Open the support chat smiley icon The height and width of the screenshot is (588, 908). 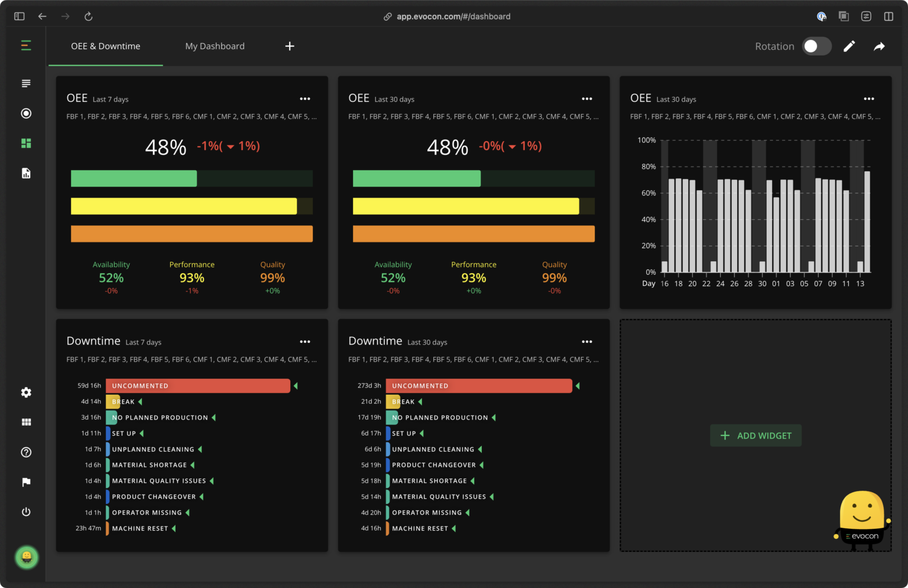click(x=26, y=557)
